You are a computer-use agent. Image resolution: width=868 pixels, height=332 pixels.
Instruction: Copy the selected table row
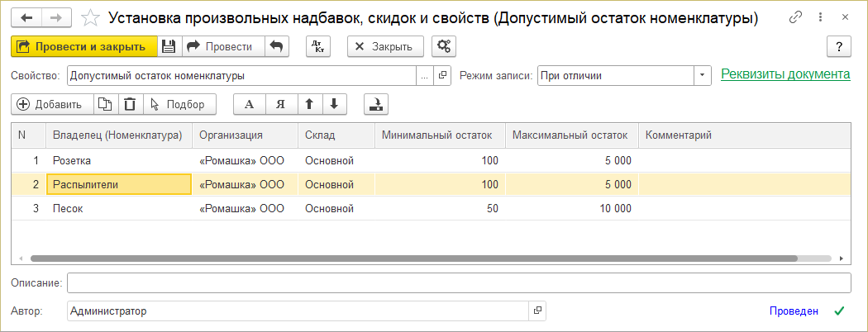pos(107,104)
